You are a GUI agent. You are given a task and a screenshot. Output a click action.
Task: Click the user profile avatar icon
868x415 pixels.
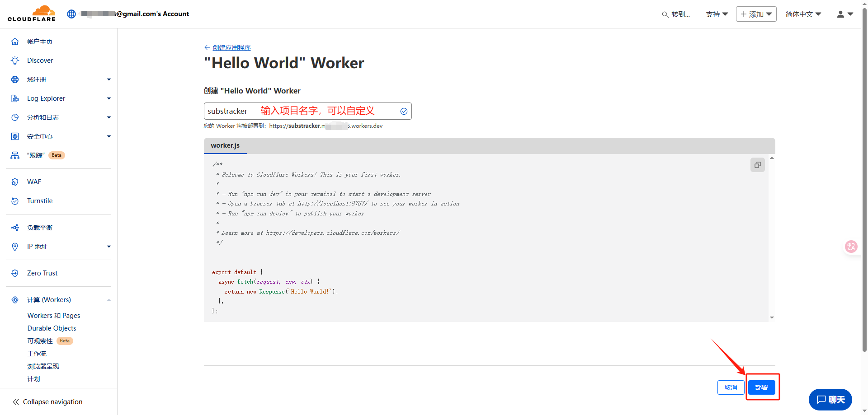point(840,14)
